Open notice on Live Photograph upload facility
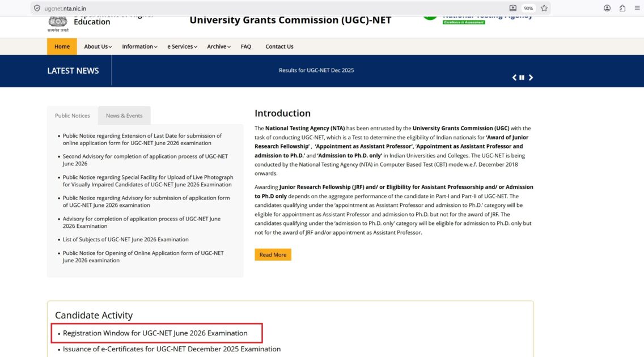Viewport: 644px width, 357px height. tap(148, 181)
